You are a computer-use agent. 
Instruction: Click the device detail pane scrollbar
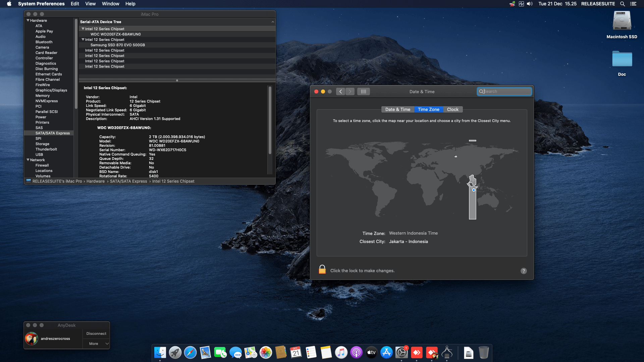(270, 120)
